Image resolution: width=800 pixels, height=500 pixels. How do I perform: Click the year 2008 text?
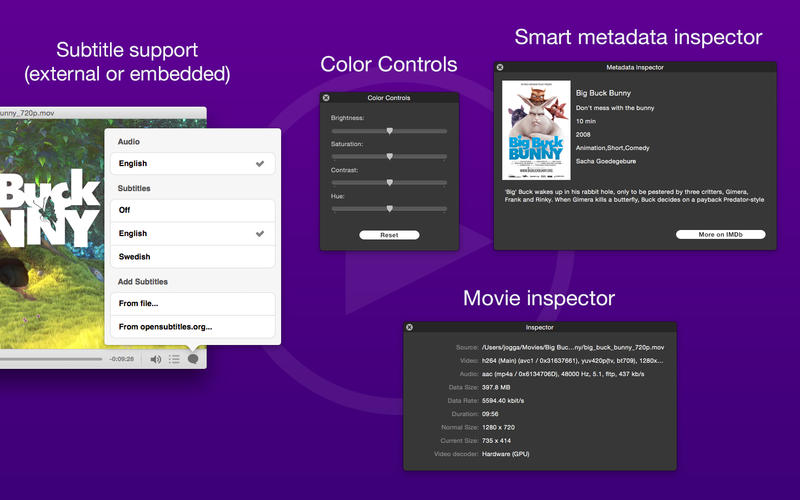583,134
